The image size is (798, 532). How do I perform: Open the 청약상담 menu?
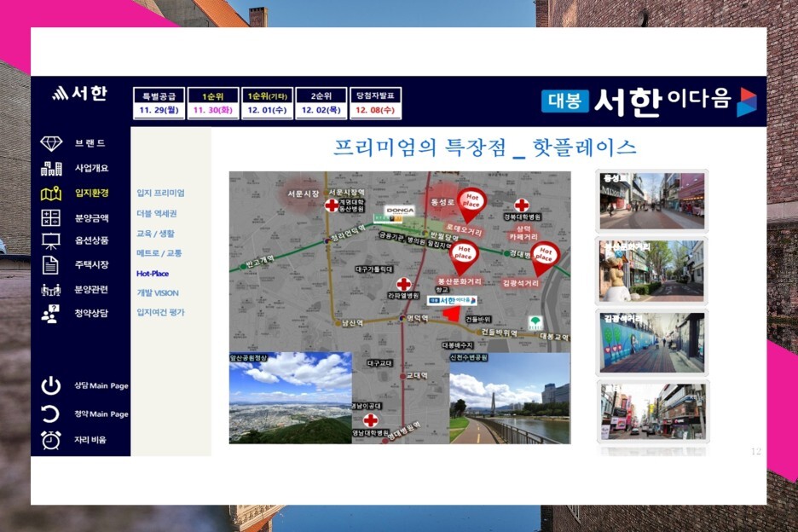91,313
